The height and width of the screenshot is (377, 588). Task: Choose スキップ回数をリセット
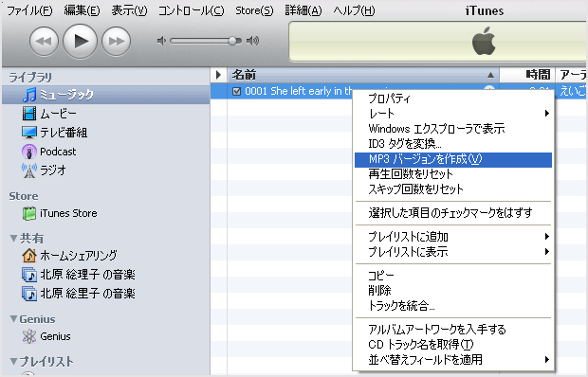(x=453, y=189)
